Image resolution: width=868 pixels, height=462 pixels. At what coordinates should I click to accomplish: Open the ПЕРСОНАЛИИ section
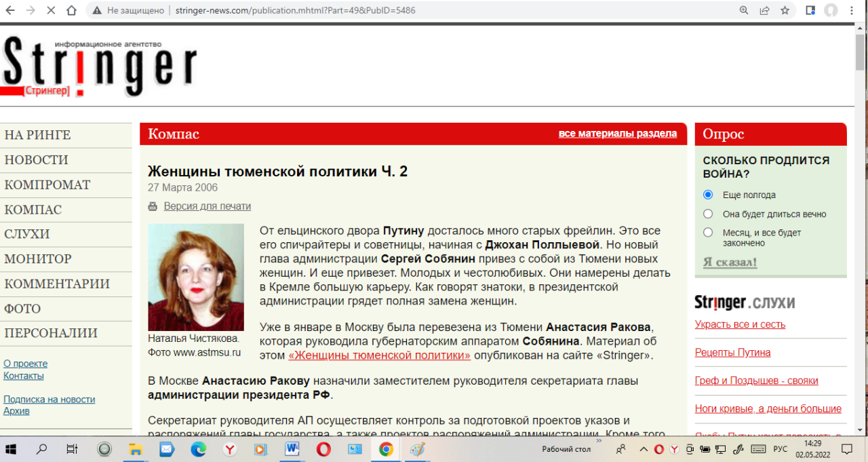coord(51,333)
